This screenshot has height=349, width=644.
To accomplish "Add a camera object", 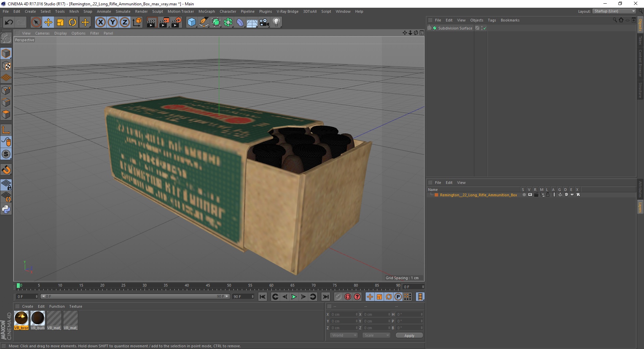I will (264, 22).
